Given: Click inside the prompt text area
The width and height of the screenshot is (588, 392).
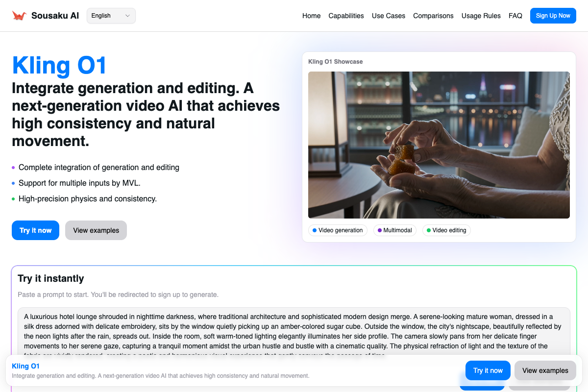Looking at the screenshot, I should click(x=294, y=331).
